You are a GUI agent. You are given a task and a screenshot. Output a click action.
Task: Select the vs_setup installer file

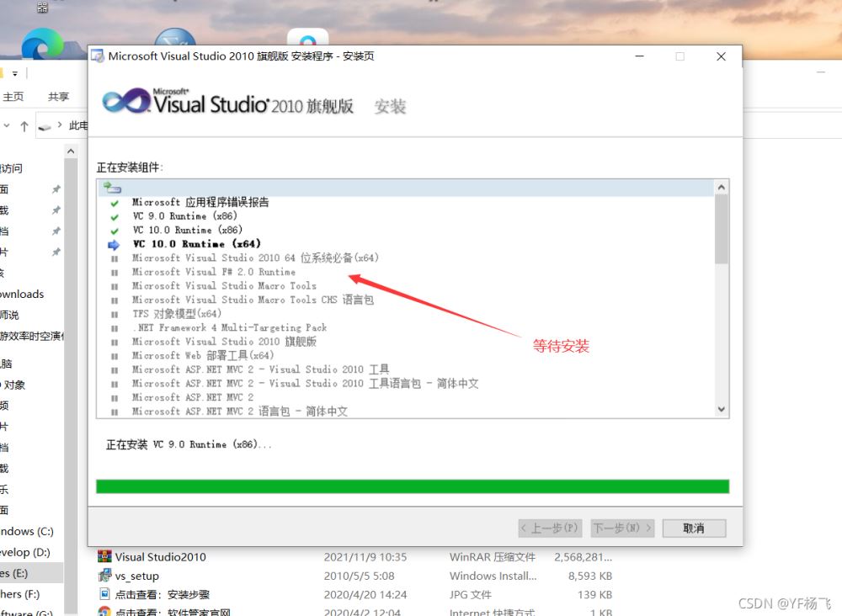(137, 576)
